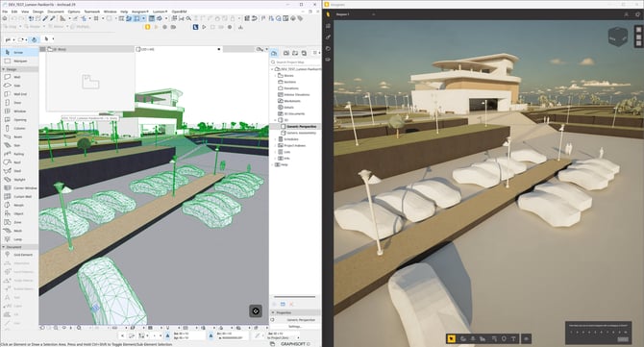Select the Zone tool

[x=19, y=222]
